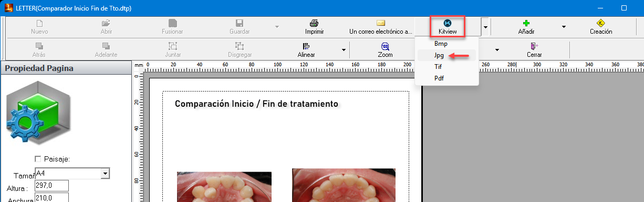
Task: Save document with Guardar
Action: click(x=240, y=27)
